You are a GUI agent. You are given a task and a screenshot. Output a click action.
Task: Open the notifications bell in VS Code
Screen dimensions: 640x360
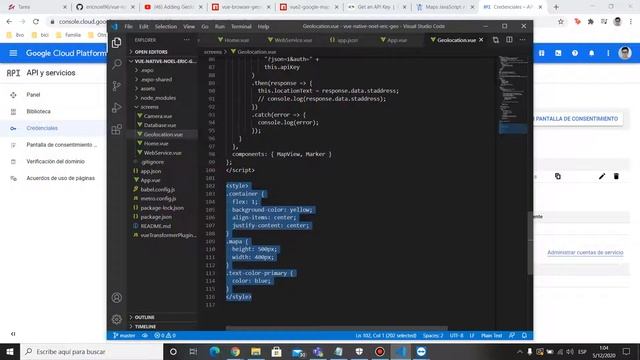[524, 336]
